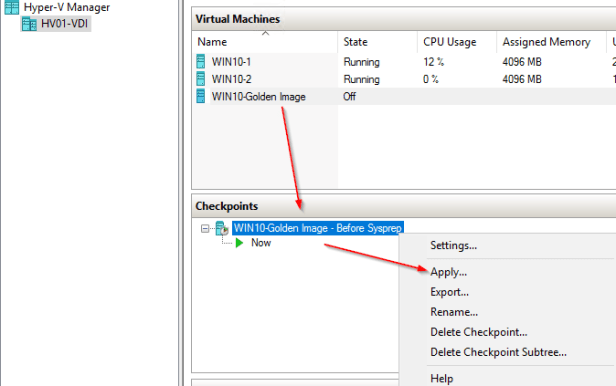Screen dimensions: 616x386
Task: Click WIN10-2's 4096 MB memory value
Action: [x=522, y=79]
